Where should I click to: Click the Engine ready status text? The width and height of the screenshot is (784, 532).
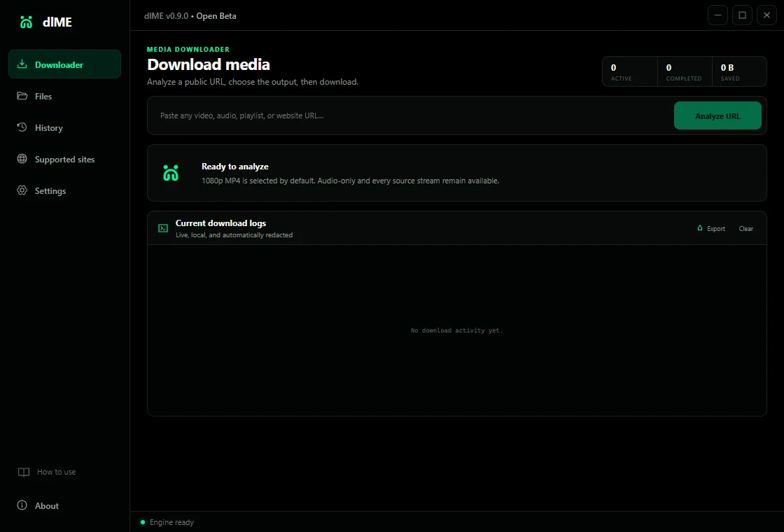[x=171, y=522]
